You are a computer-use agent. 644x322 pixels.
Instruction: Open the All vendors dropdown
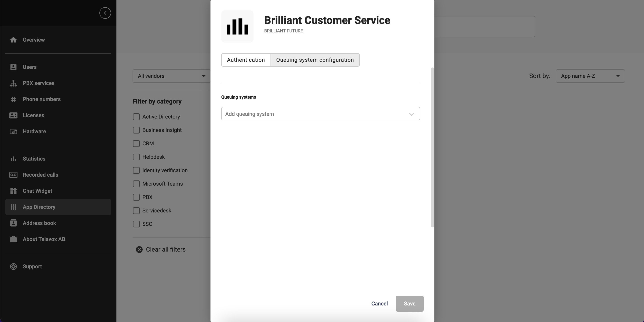tap(172, 76)
